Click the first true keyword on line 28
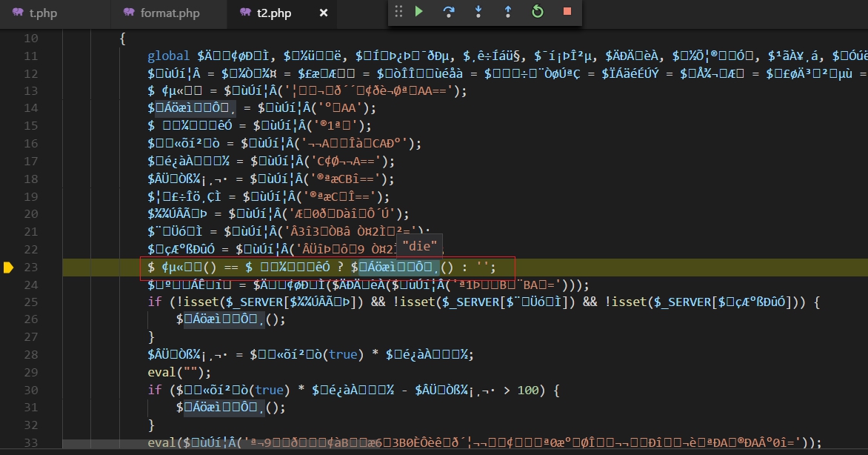 343,355
